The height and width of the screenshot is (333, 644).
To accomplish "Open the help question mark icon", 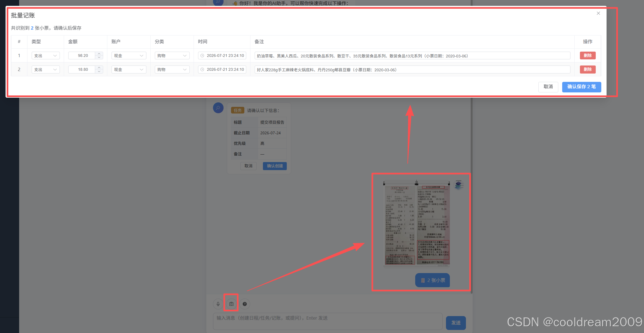I will click(x=245, y=304).
